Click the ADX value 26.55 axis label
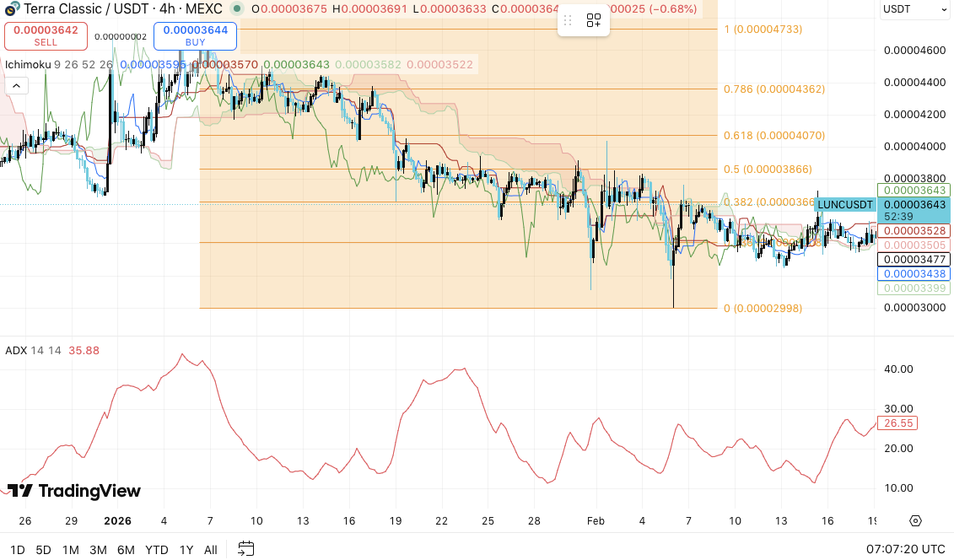This screenshot has height=560, width=954. click(898, 423)
